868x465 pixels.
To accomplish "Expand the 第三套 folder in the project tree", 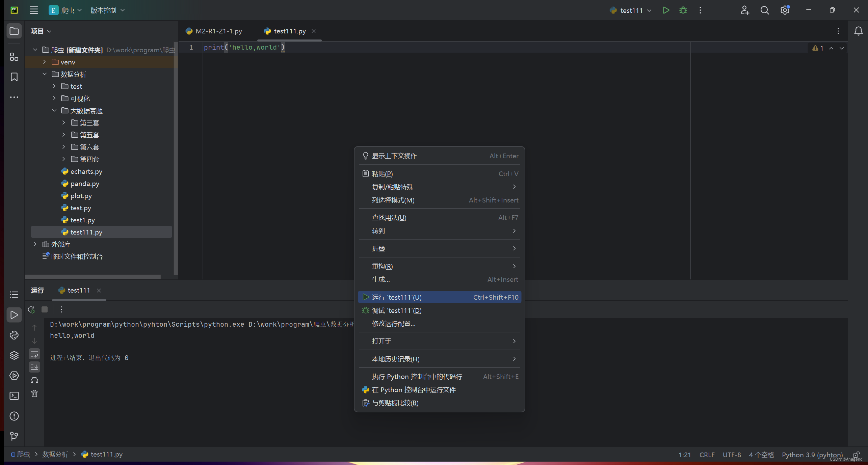I will 63,122.
